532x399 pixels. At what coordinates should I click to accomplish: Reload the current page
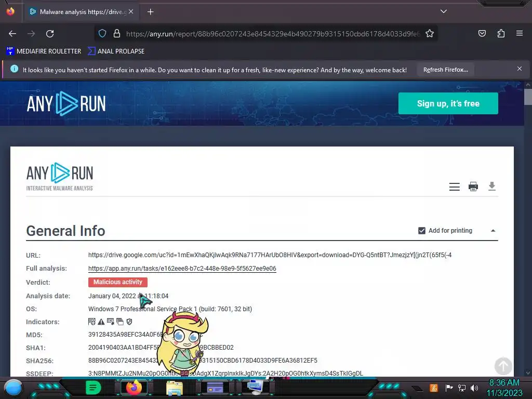(x=50, y=34)
